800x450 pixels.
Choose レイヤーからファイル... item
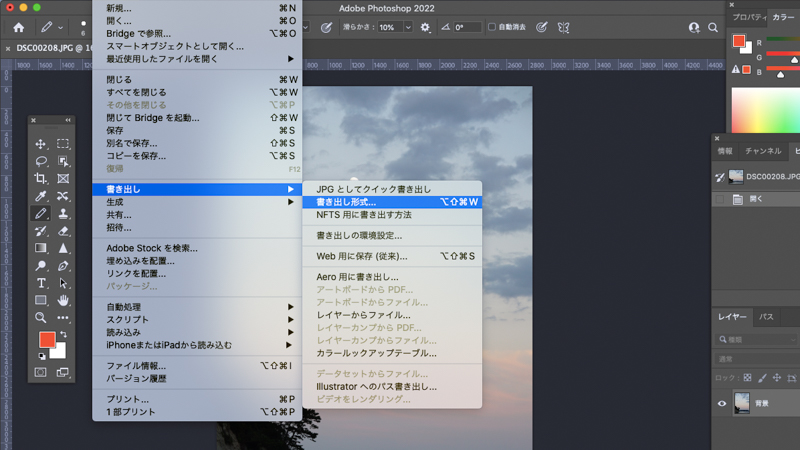(392, 315)
